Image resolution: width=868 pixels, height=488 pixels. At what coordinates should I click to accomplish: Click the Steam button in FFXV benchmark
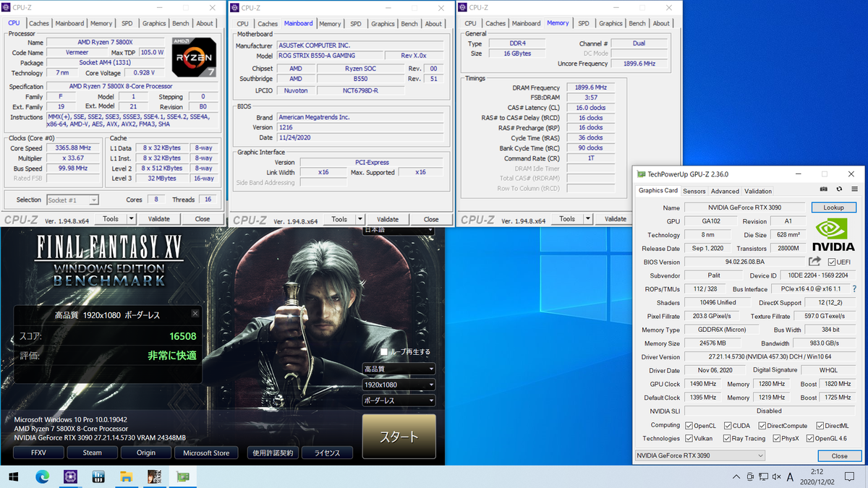93,453
